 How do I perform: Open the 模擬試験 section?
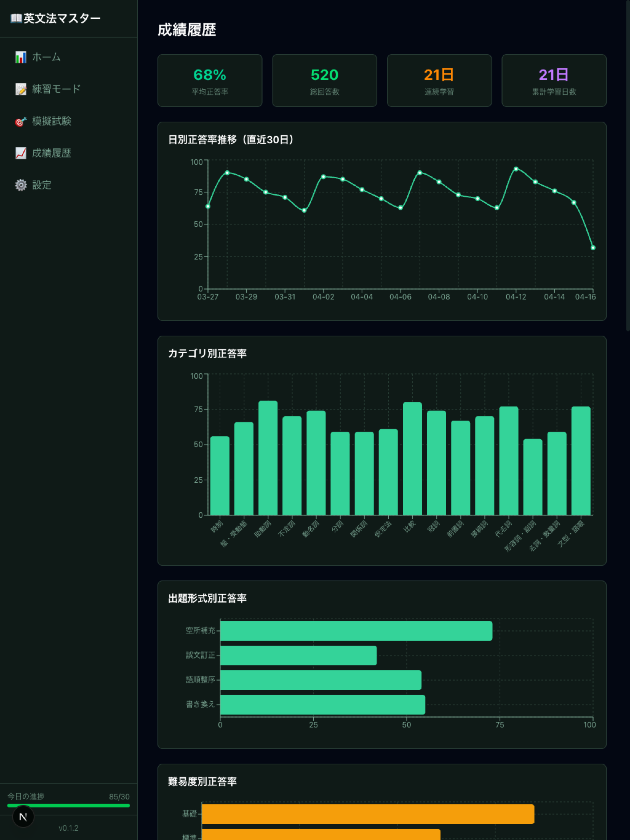[52, 121]
